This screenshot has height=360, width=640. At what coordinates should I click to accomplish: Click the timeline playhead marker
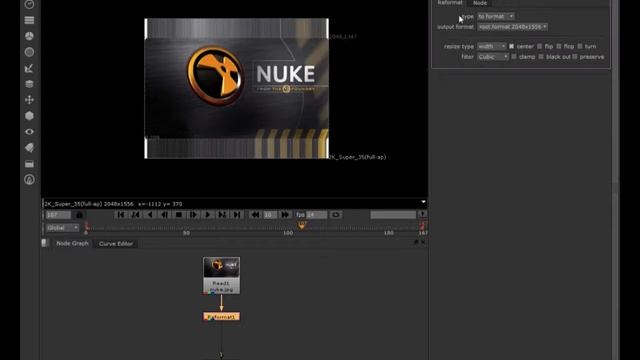(x=302, y=225)
